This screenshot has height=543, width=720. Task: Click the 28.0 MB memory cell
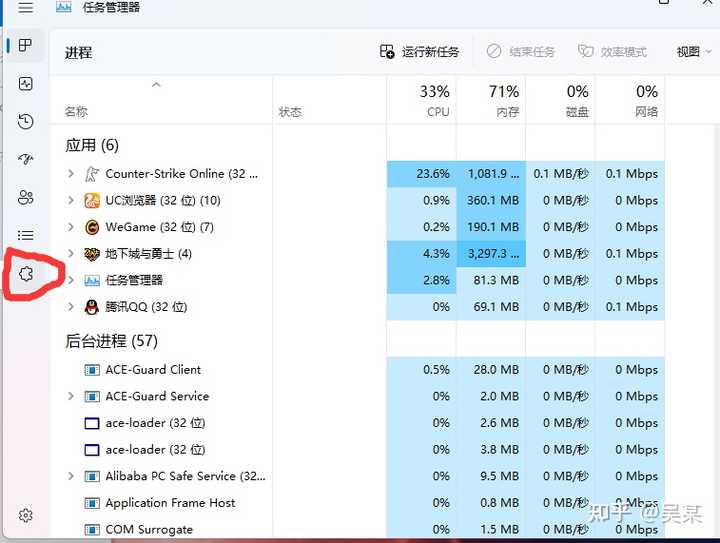pos(491,370)
